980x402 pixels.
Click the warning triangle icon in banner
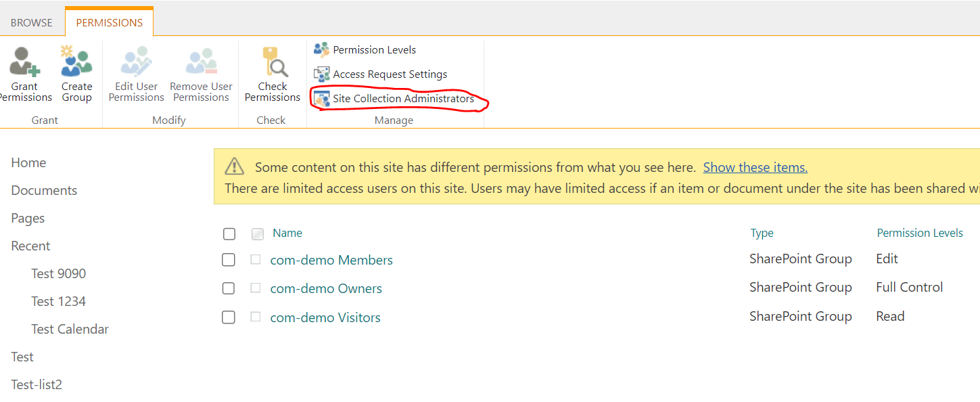point(234,166)
